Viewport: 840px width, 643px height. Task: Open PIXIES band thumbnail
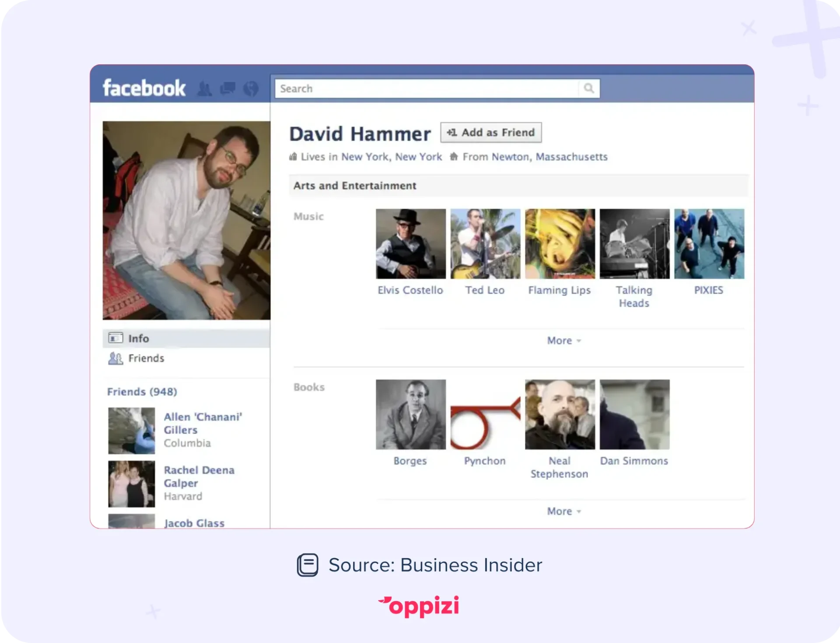pyautogui.click(x=709, y=244)
